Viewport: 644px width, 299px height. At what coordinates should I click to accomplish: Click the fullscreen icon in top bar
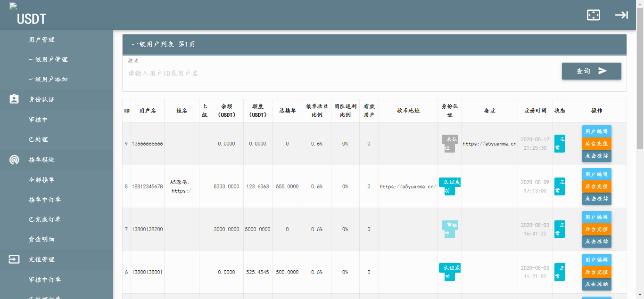tap(593, 15)
